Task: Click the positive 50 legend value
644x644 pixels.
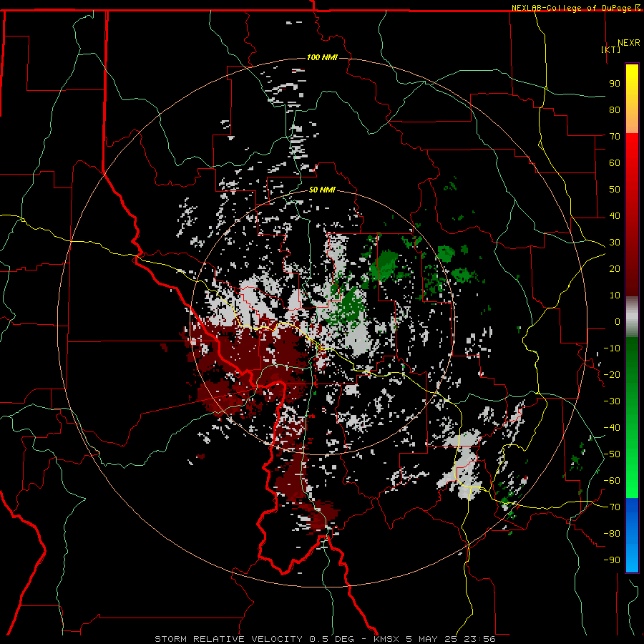Action: coord(615,190)
